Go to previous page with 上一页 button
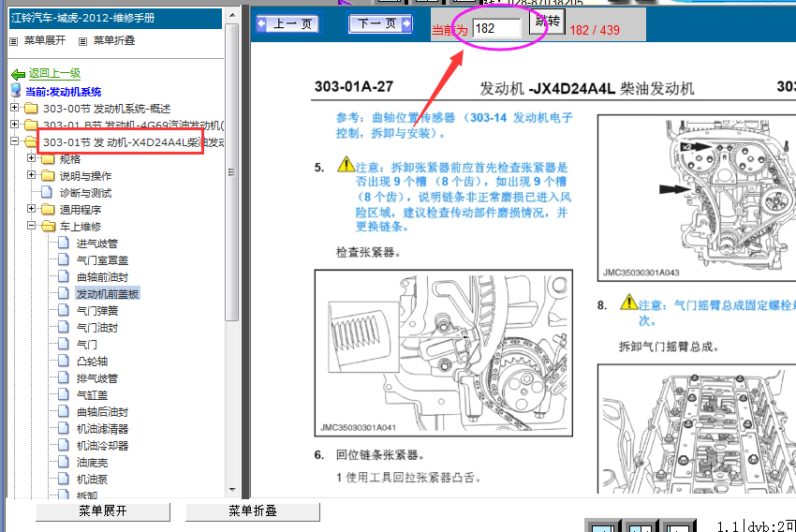The width and height of the screenshot is (796, 532). [287, 23]
